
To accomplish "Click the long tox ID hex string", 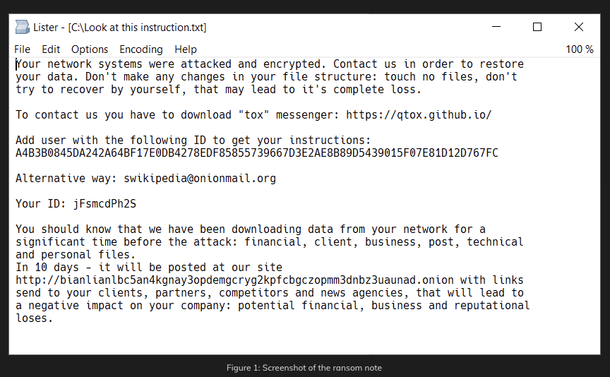I will click(257, 153).
